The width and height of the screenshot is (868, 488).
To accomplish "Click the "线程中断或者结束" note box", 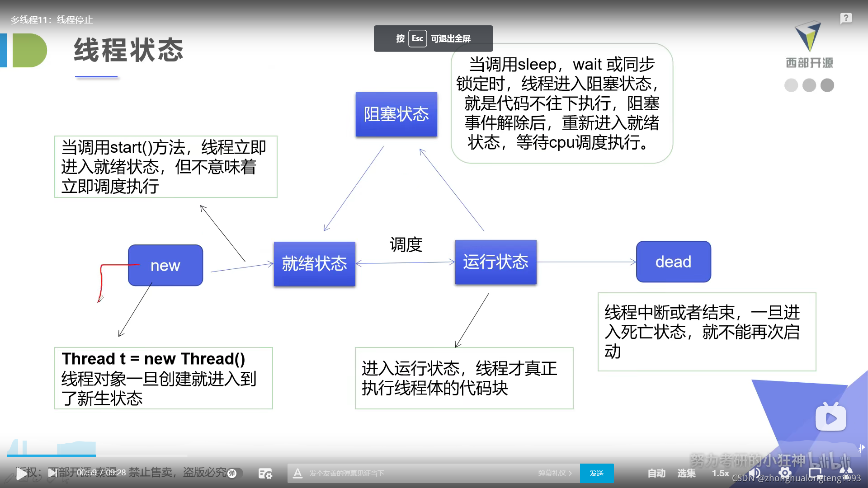I will 707,332.
